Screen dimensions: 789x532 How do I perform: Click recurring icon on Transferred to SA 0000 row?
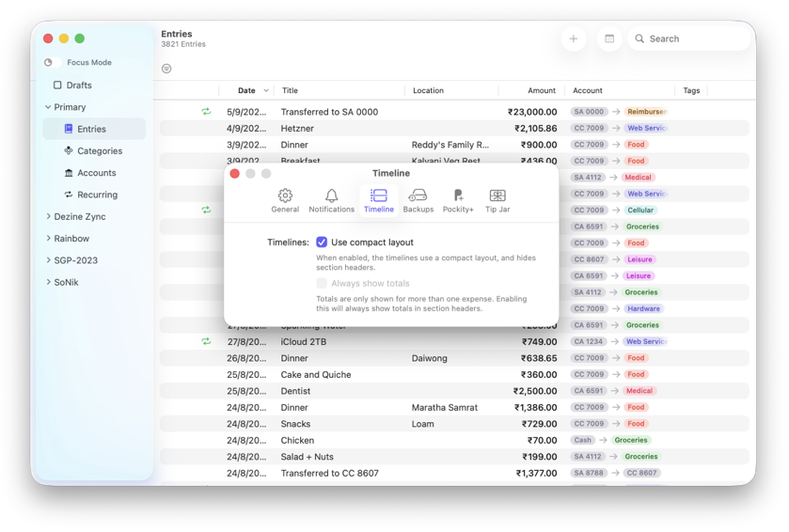coord(206,112)
